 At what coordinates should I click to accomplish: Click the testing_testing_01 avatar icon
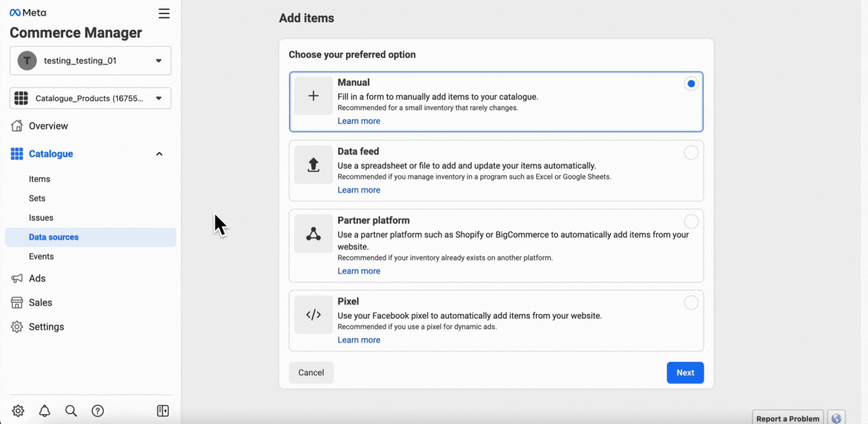(x=27, y=61)
